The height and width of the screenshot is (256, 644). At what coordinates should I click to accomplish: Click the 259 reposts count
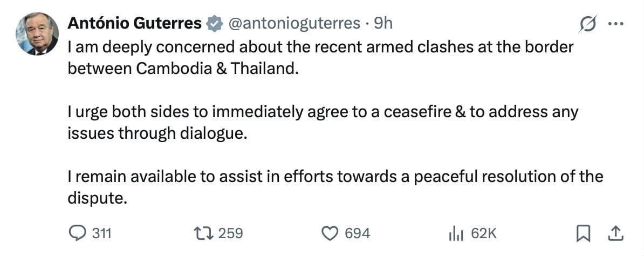point(230,234)
